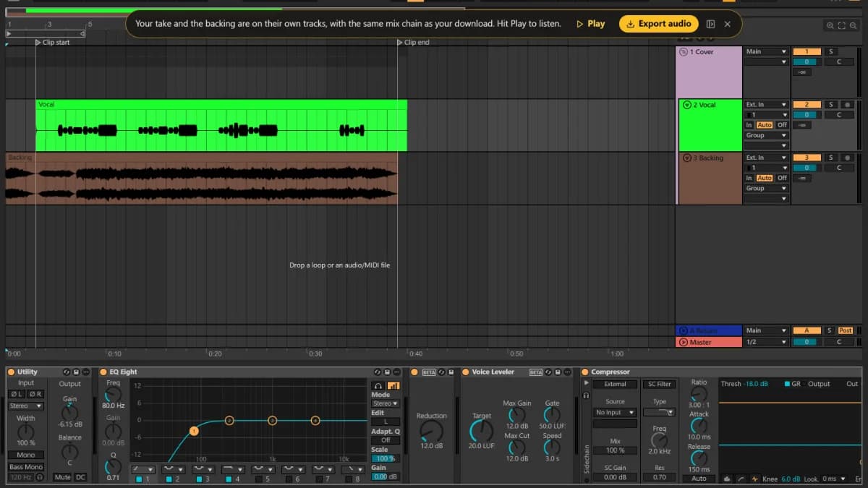The image size is (868, 488).
Task: Open Utility Stereo channel mode dropdown
Action: click(26, 406)
